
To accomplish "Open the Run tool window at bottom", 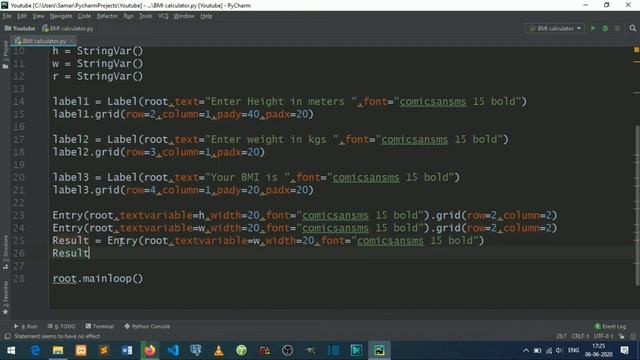I will point(25,326).
